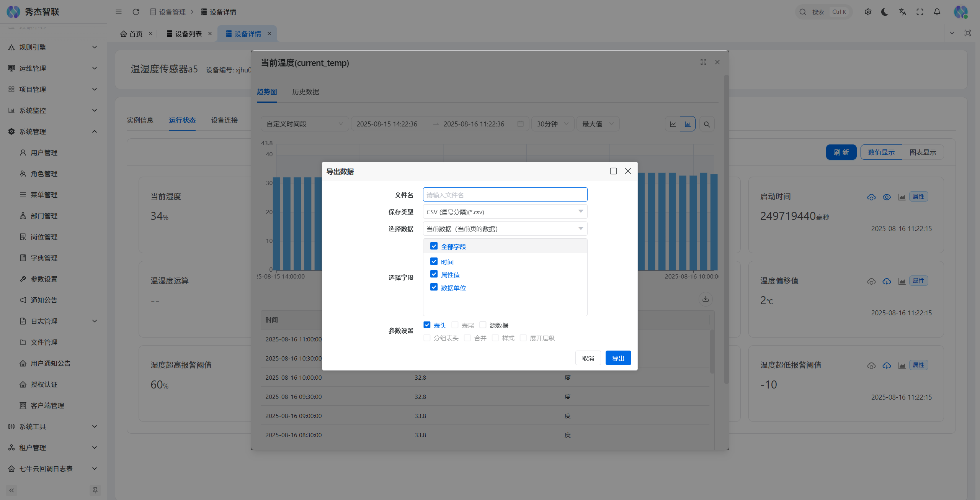This screenshot has height=500, width=980.
Task: Click the 导出 button
Action: coord(618,358)
